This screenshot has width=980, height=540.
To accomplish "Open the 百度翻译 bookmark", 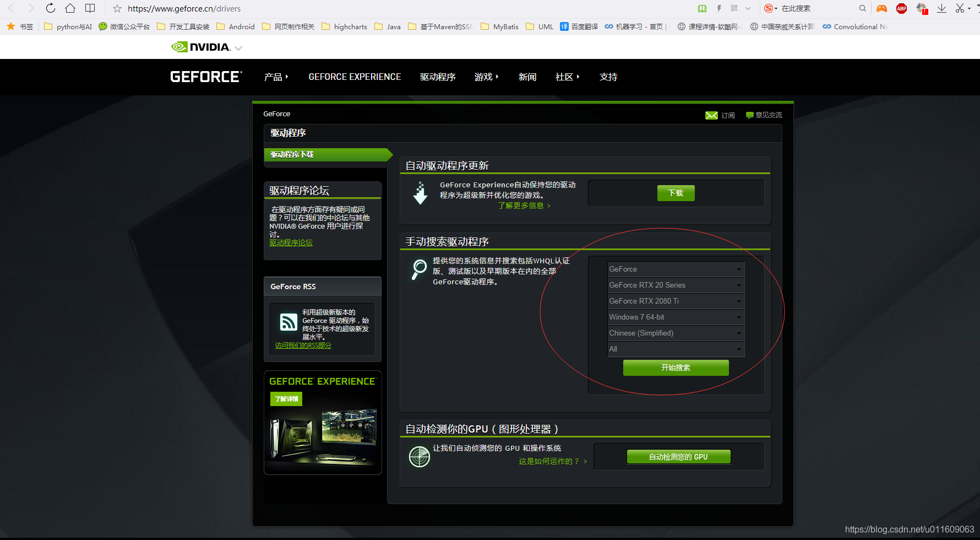I will tap(579, 26).
